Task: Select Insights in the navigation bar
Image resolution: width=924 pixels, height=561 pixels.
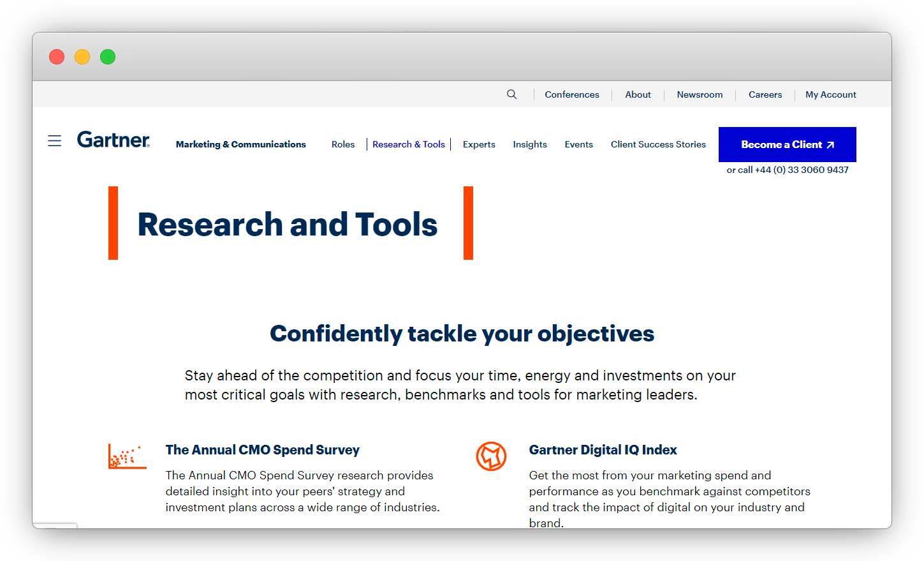Action: pyautogui.click(x=530, y=144)
